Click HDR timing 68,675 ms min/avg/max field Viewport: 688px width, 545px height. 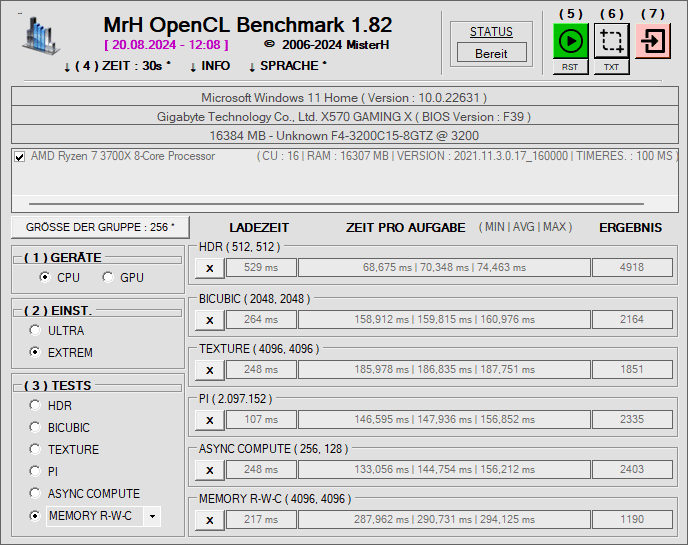click(444, 268)
